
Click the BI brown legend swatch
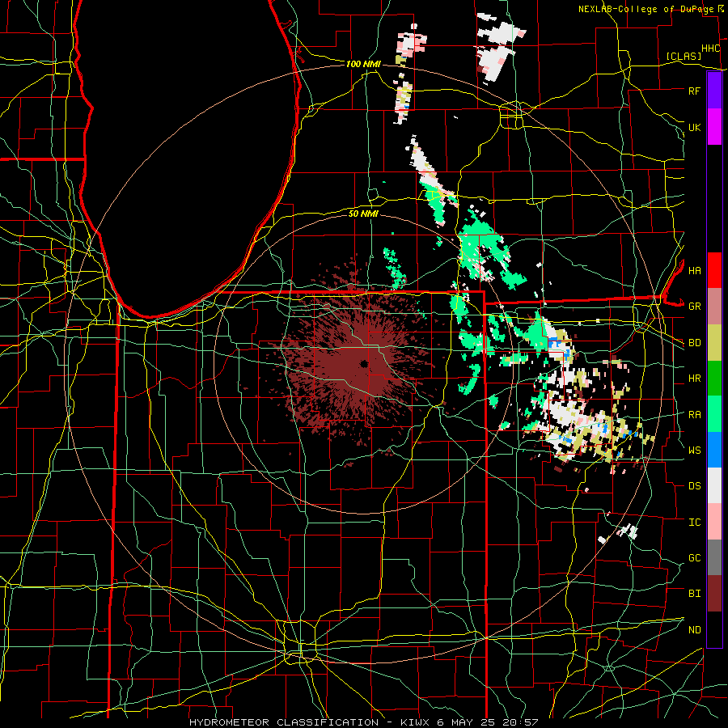pos(714,594)
